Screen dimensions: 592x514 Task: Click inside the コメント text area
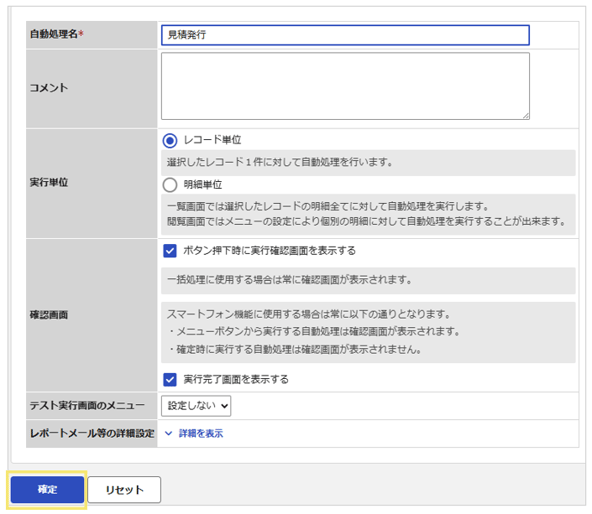tap(345, 86)
